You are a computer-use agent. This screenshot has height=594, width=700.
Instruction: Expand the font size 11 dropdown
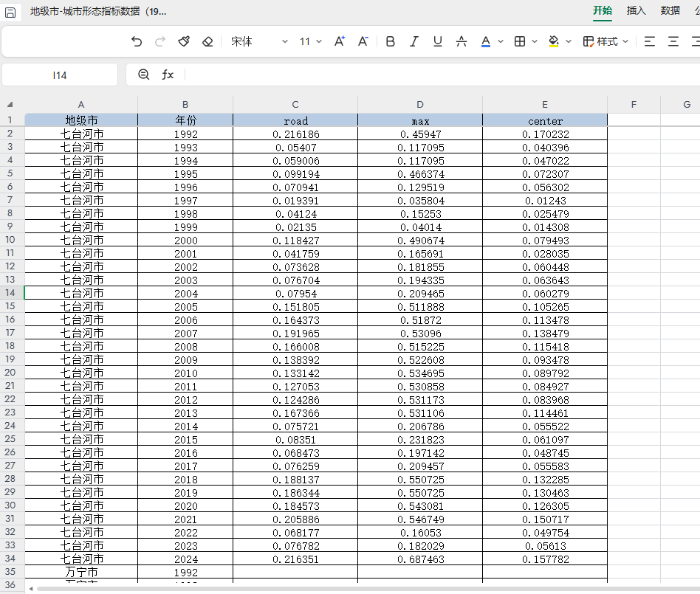319,41
